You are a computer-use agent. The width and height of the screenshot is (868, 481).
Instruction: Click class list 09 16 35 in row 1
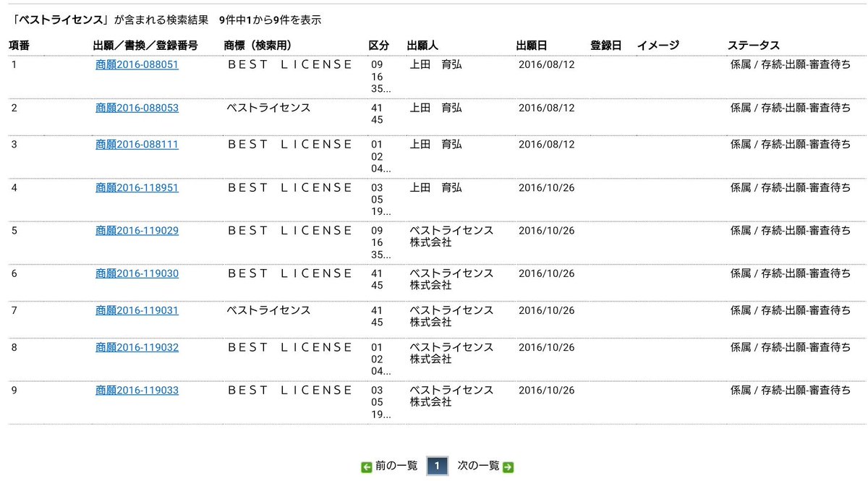(x=380, y=77)
